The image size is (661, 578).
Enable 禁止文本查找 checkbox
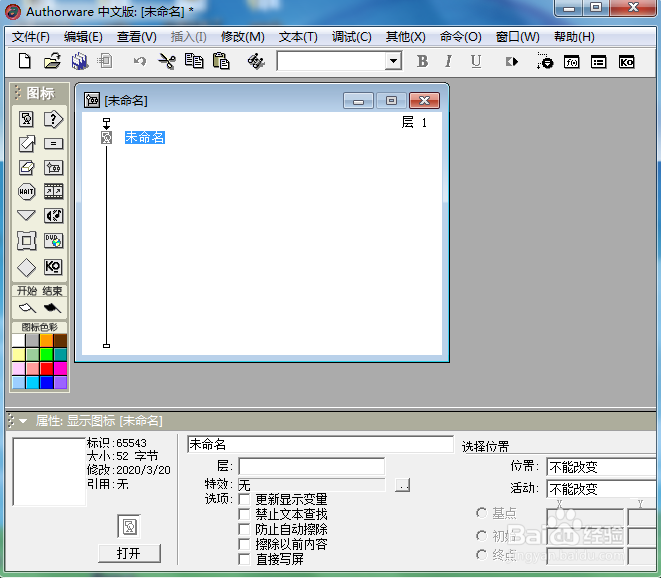pos(244,514)
